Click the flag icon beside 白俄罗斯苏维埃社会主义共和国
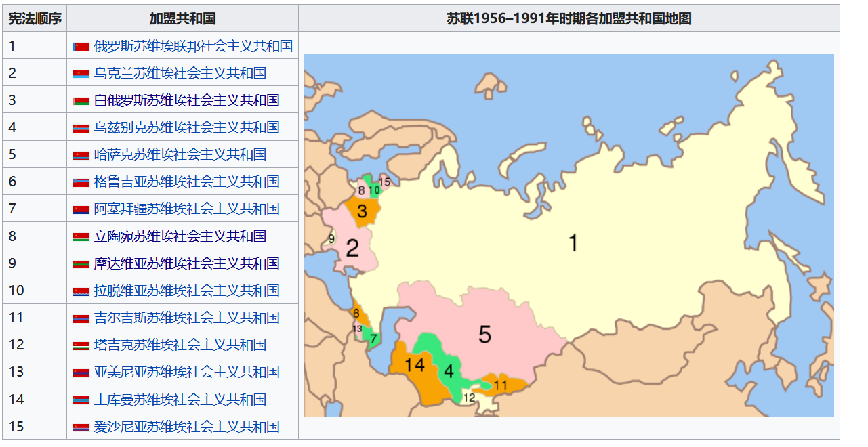The width and height of the screenshot is (868, 447). (81, 101)
